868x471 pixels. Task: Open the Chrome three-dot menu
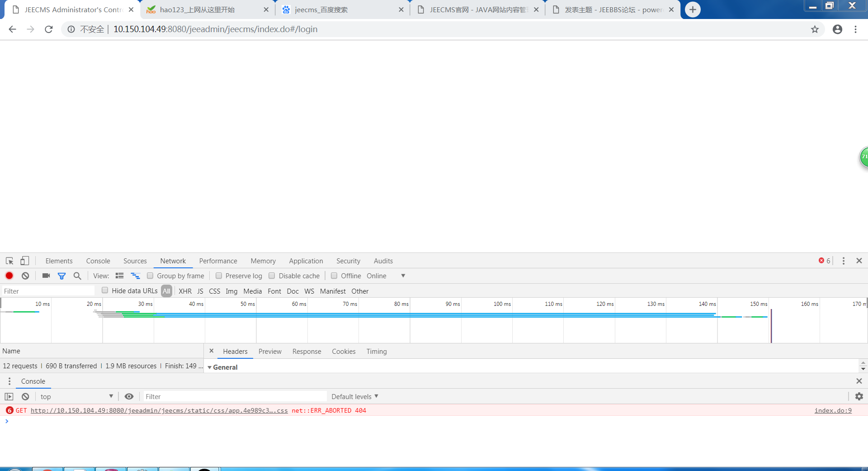pyautogui.click(x=855, y=29)
